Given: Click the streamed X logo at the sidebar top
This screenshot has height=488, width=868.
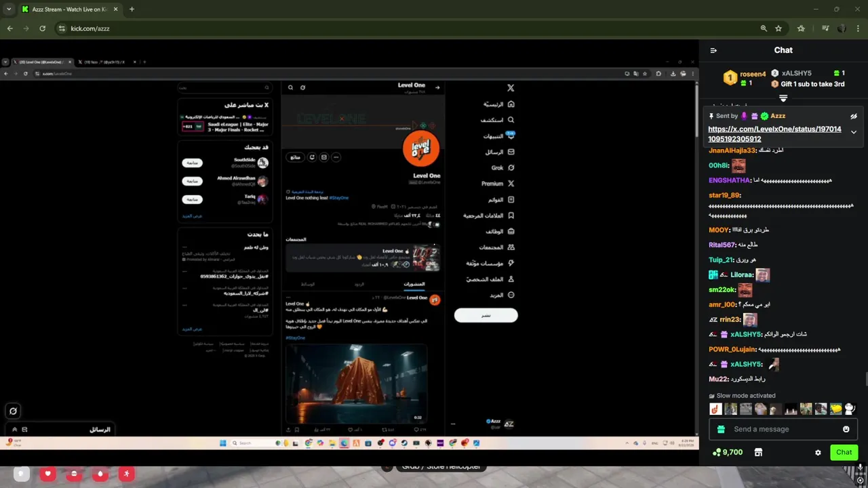Looking at the screenshot, I should pos(511,87).
